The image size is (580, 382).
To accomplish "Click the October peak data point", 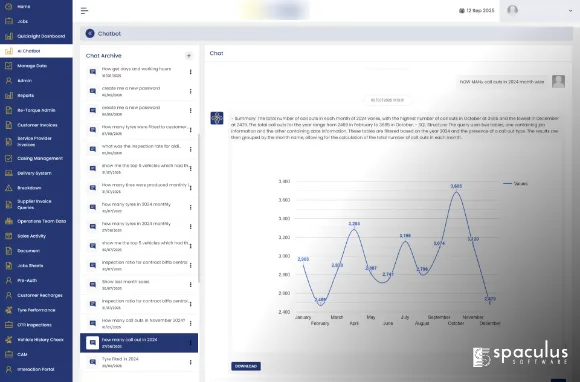I will click(x=456, y=192).
